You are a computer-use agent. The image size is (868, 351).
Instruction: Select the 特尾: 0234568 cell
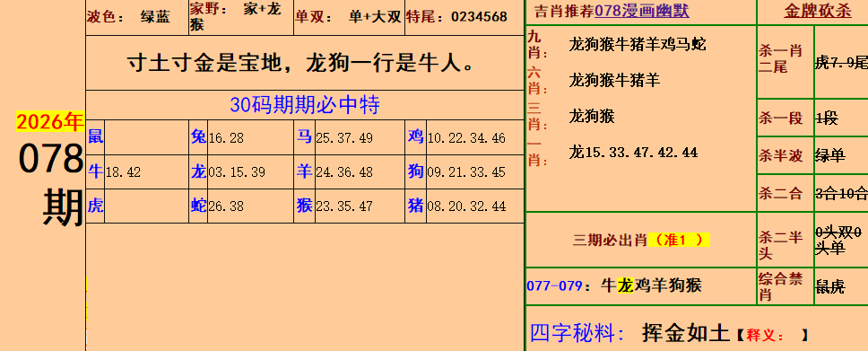tap(464, 18)
